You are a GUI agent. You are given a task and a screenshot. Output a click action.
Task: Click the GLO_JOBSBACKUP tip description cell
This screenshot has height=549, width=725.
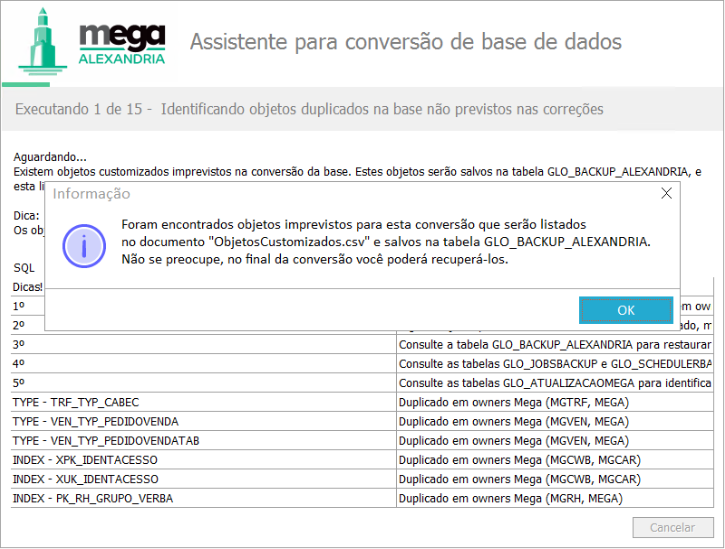555,363
